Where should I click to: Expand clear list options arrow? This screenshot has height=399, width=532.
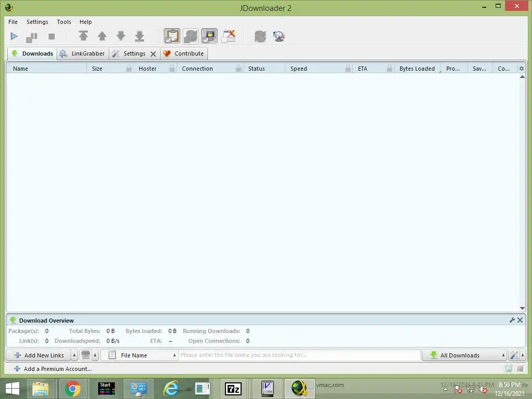pos(96,355)
